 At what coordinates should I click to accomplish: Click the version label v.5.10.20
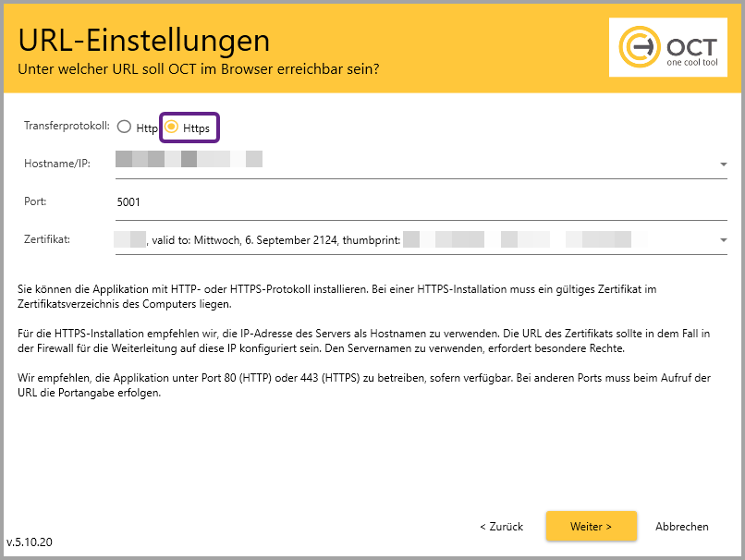[x=30, y=542]
